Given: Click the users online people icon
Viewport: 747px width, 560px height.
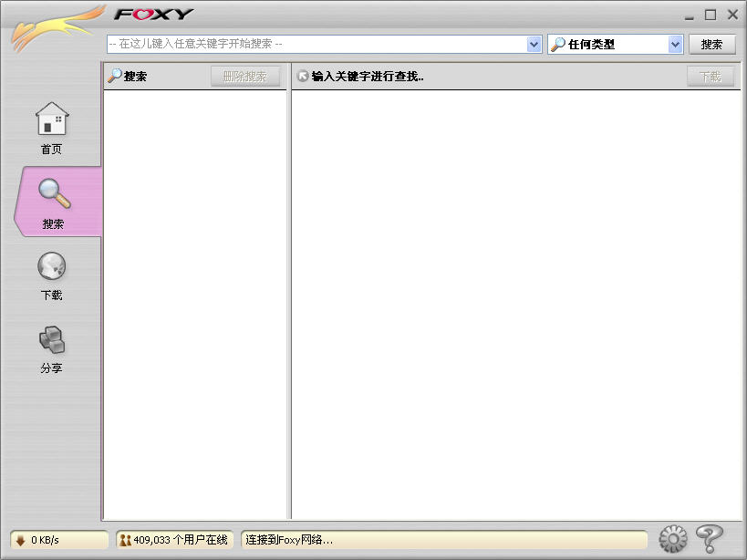Looking at the screenshot, I should click(x=125, y=540).
